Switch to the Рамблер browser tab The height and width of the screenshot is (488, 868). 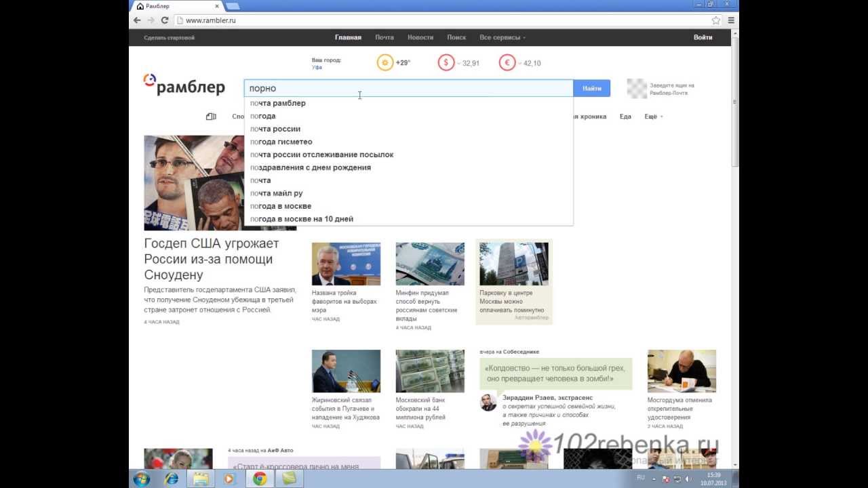[176, 6]
